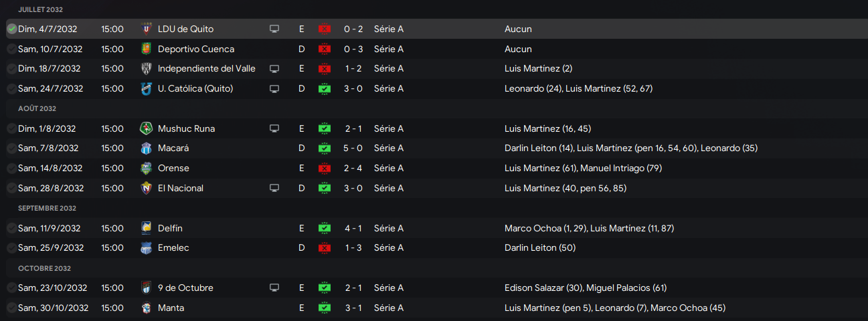The width and height of the screenshot is (868, 321).
Task: Click the LDU de Quito club crest
Action: pos(147,29)
